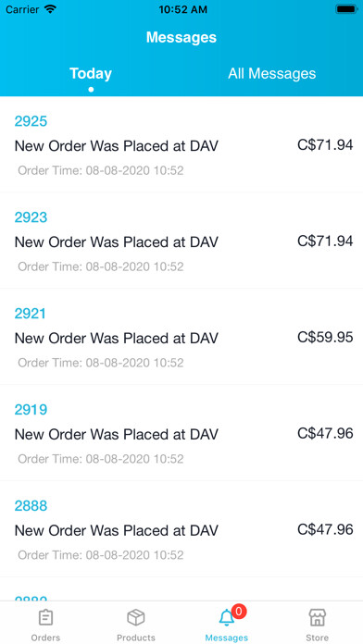Tap the Store tab label

pyautogui.click(x=318, y=638)
